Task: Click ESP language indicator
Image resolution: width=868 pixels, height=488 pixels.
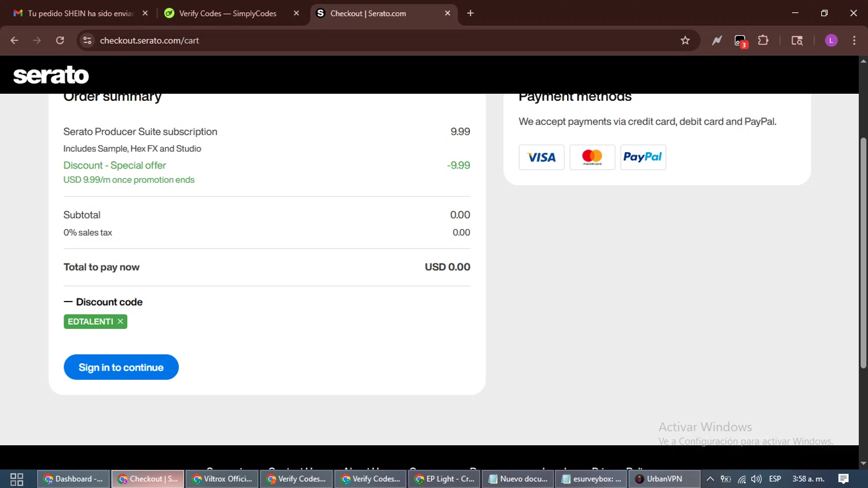Action: [775, 479]
